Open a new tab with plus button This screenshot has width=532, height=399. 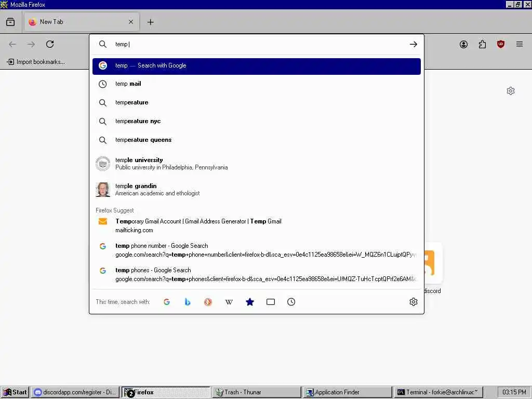tap(150, 22)
